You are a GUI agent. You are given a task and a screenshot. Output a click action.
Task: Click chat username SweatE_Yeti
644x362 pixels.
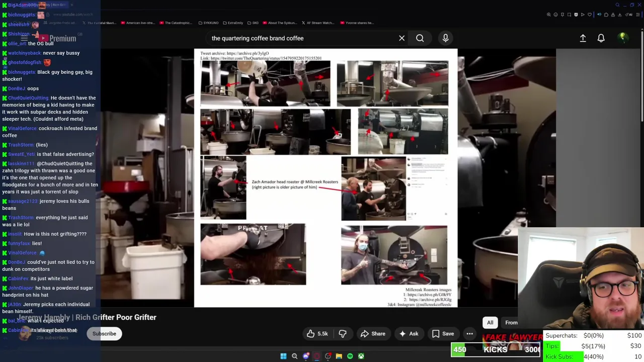point(22,154)
